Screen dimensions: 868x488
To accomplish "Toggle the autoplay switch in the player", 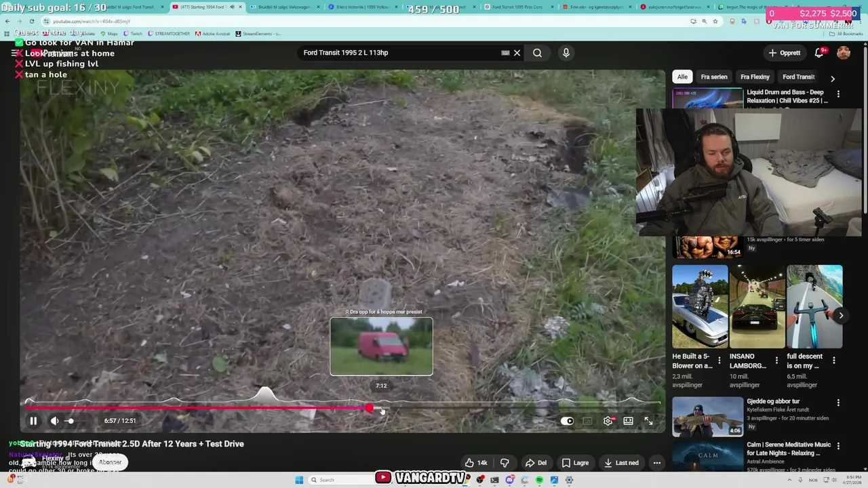I will (x=567, y=421).
